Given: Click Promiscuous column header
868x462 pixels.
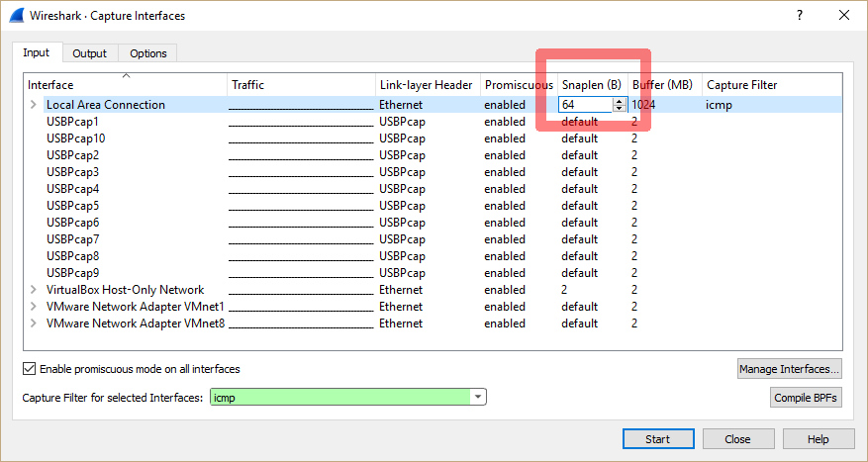Looking at the screenshot, I should [x=519, y=85].
